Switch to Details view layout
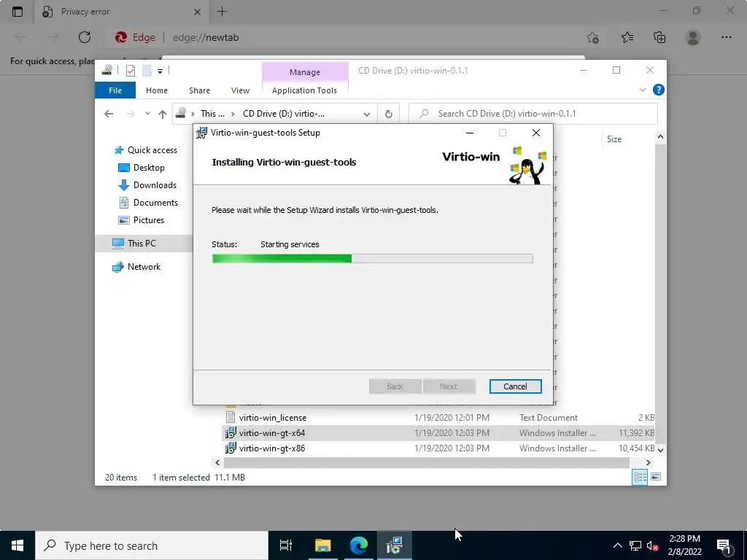Image resolution: width=747 pixels, height=560 pixels. 640,477
